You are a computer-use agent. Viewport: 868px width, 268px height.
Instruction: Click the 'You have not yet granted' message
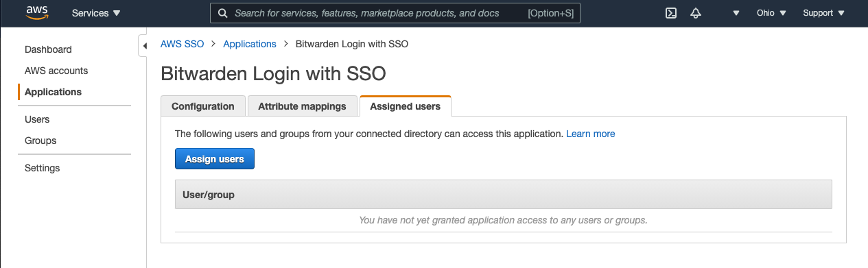click(x=503, y=220)
